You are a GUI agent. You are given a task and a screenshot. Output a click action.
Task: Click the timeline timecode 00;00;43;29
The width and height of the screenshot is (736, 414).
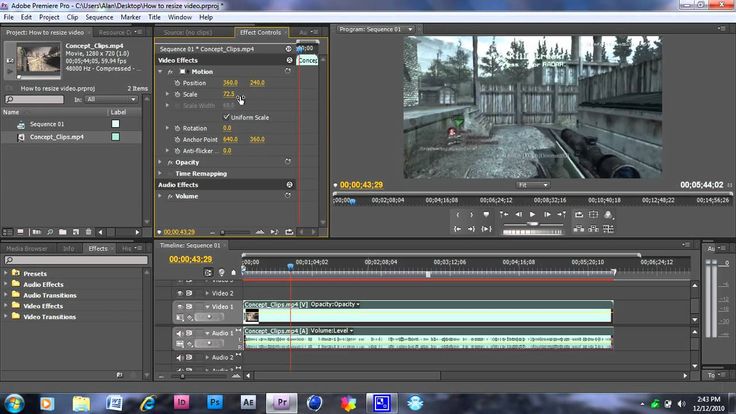pos(191,259)
